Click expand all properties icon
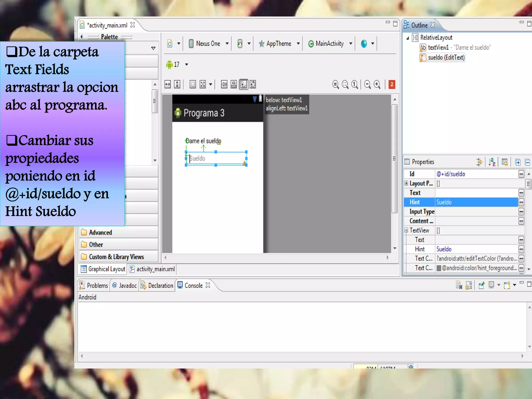This screenshot has width=532, height=399. 518,162
